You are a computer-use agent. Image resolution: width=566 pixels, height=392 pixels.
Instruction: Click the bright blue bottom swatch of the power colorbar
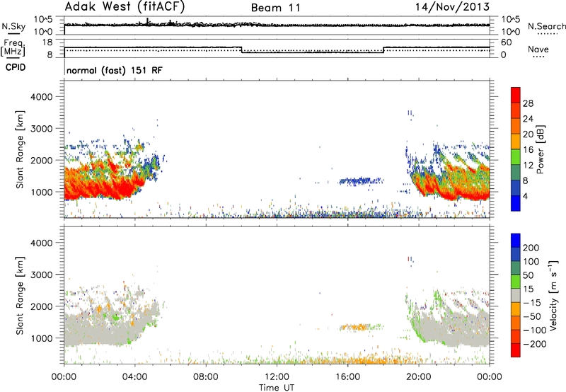(x=516, y=203)
